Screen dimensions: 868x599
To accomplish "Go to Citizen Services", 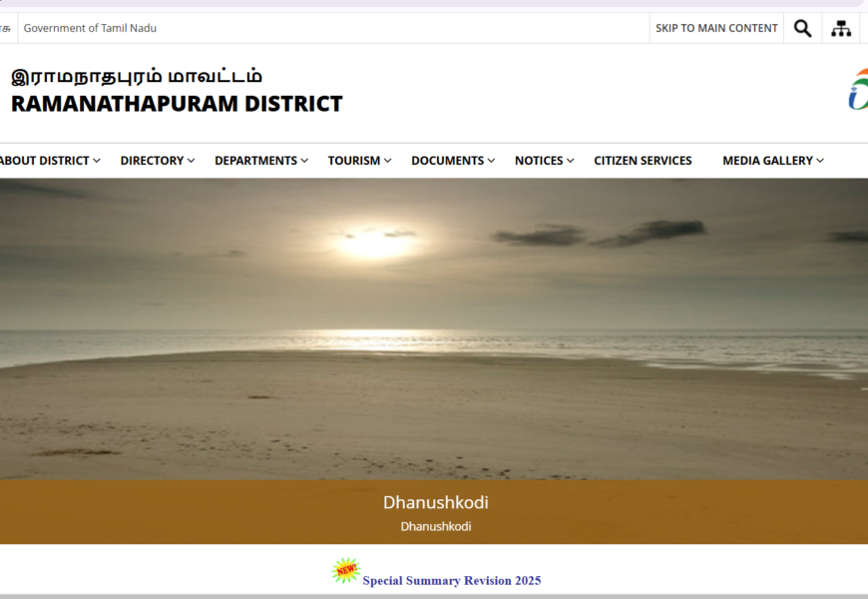I will click(643, 161).
